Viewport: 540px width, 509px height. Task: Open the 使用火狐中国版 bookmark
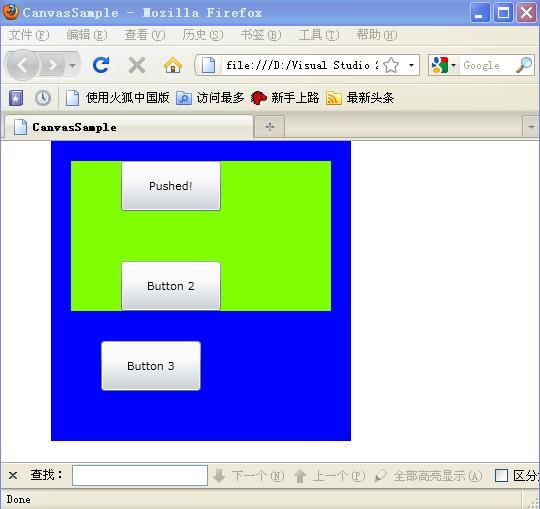[x=117, y=98]
